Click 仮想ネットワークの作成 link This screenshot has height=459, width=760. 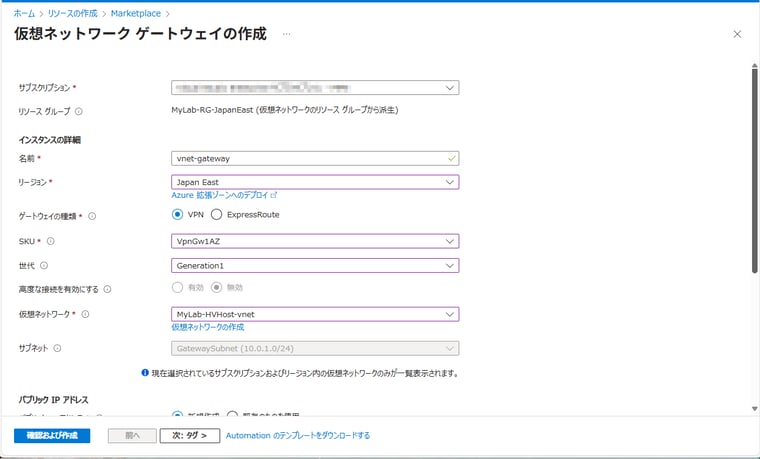click(207, 327)
